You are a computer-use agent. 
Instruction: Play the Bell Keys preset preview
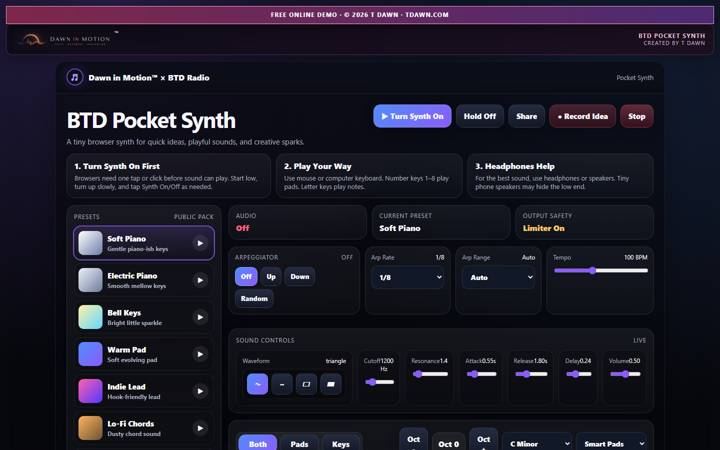[x=200, y=317]
